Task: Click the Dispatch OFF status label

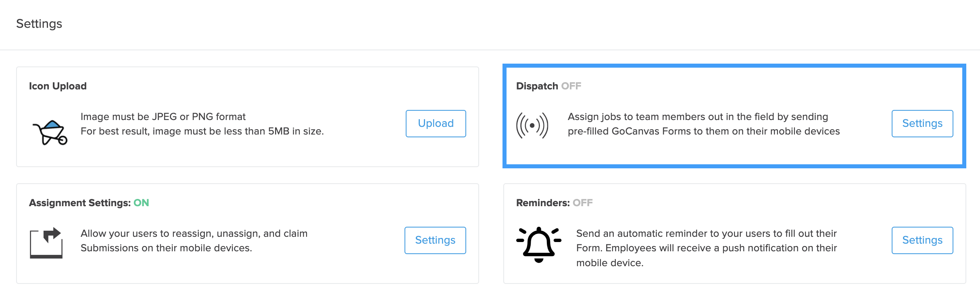Action: (571, 86)
